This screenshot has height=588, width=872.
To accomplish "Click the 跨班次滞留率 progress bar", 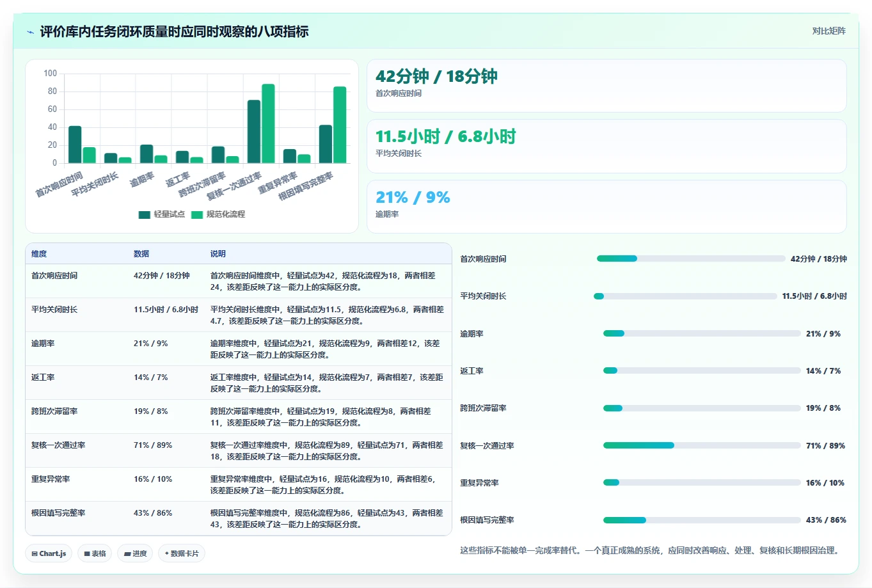I will [702, 408].
